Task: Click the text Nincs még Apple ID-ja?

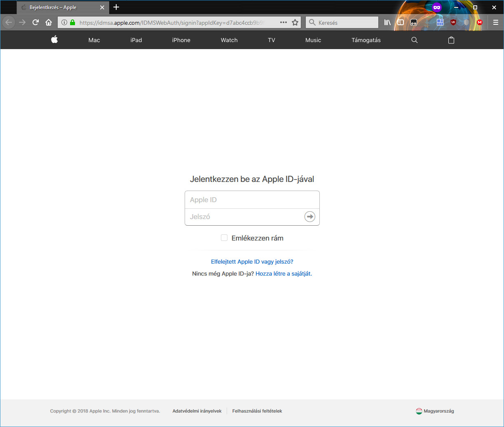Action: pyautogui.click(x=223, y=274)
